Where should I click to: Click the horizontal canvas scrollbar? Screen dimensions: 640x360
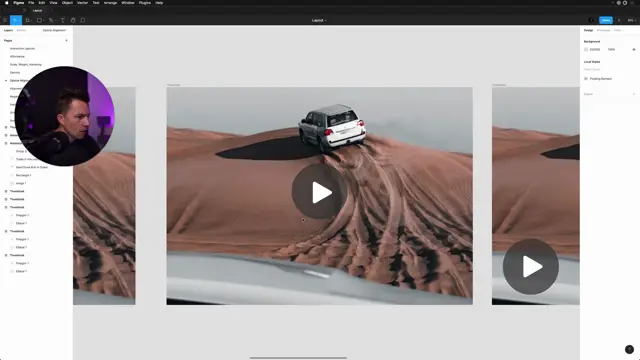(x=298, y=358)
